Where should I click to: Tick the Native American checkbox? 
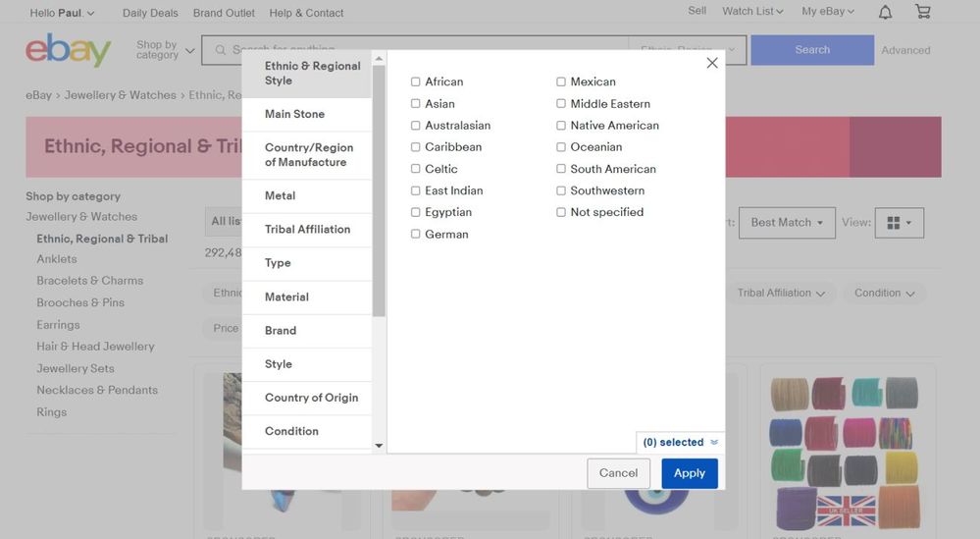561,126
